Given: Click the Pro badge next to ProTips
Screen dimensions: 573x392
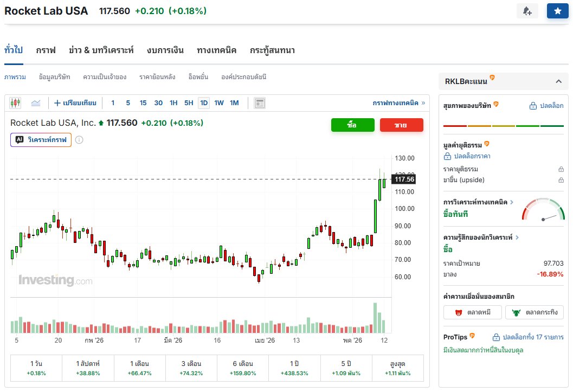Looking at the screenshot, I should tap(472, 336).
